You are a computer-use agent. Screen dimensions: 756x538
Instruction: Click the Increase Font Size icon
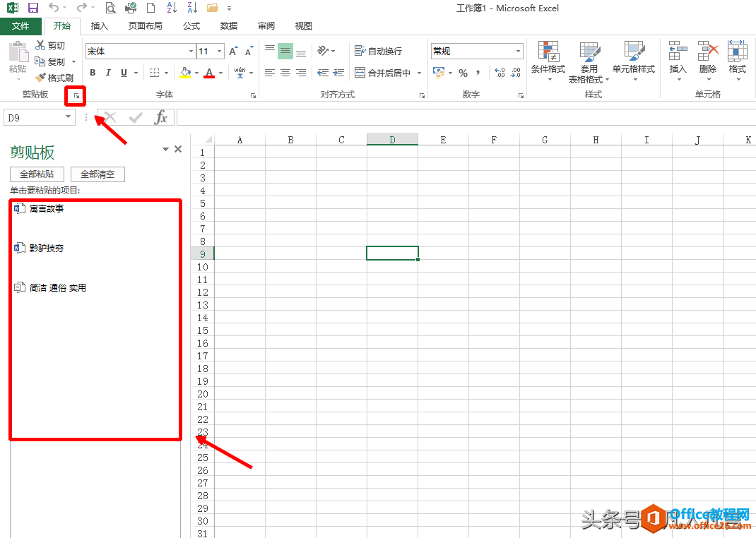[233, 51]
